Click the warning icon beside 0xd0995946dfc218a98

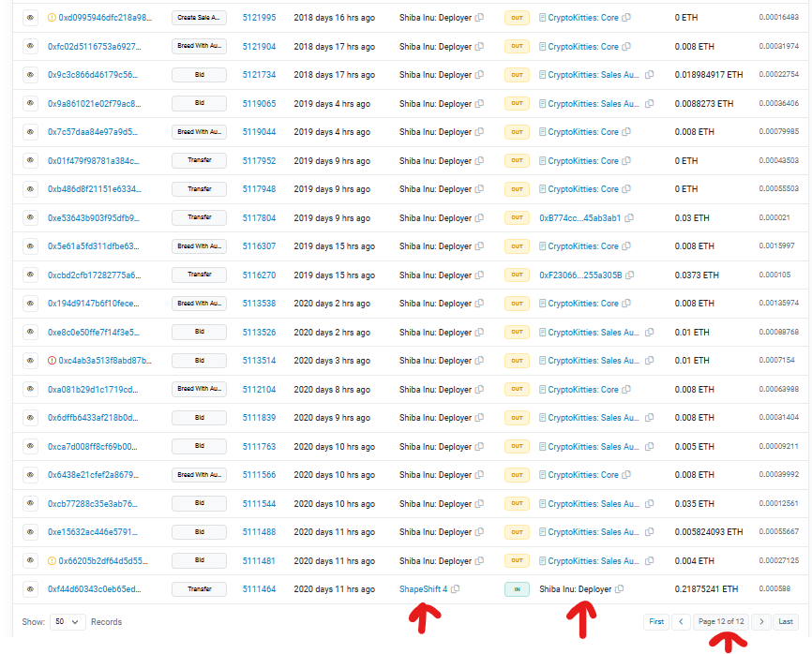[53, 18]
